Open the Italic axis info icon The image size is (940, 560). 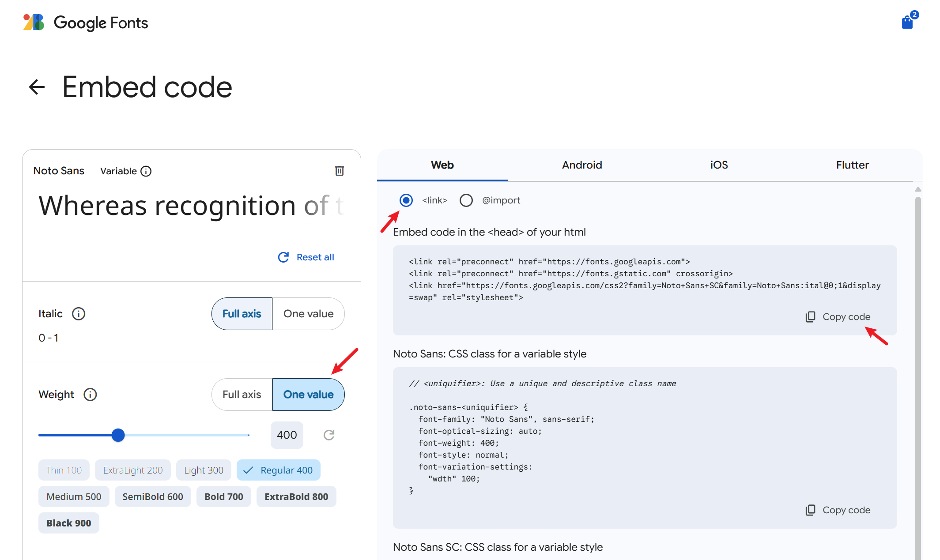(x=79, y=314)
